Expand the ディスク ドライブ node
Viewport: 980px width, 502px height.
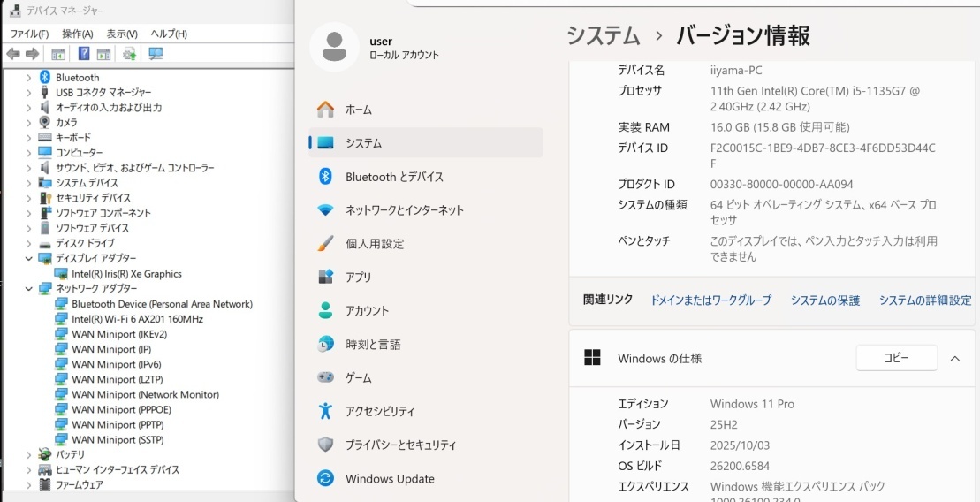29,243
